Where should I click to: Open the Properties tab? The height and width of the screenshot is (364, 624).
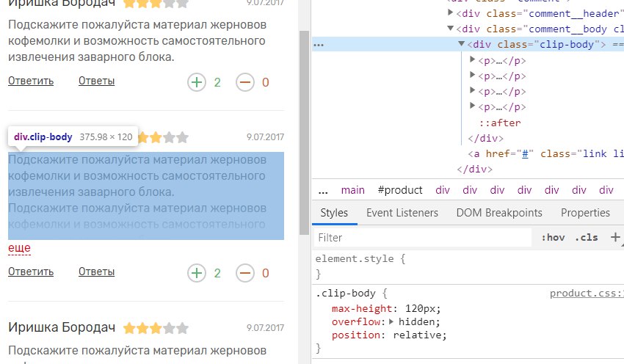[x=585, y=213]
